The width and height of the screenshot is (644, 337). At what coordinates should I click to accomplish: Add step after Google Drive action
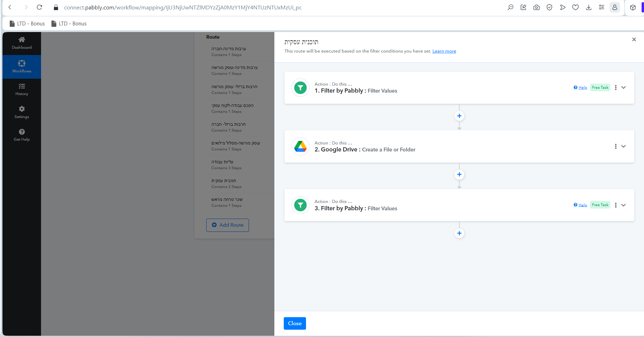pyautogui.click(x=459, y=174)
